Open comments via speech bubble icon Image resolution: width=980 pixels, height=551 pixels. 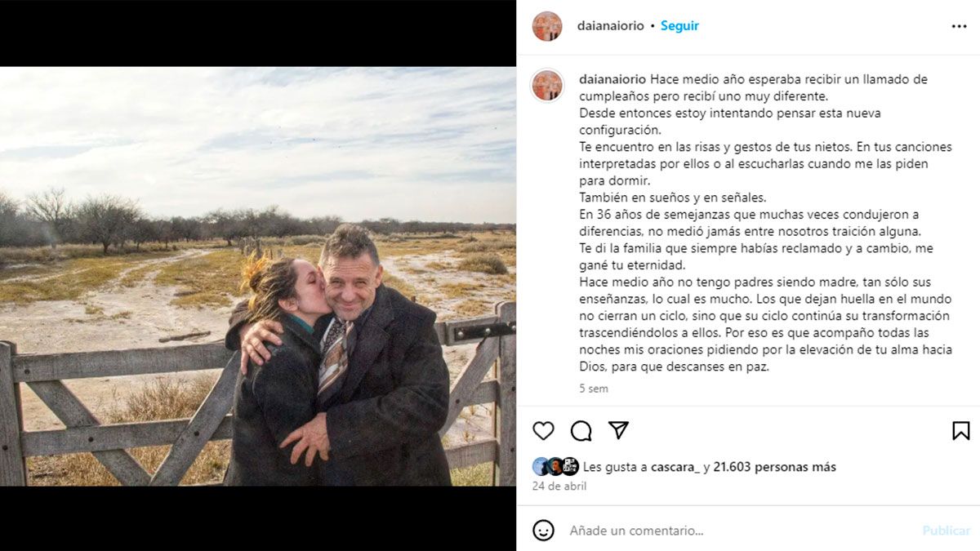point(581,431)
